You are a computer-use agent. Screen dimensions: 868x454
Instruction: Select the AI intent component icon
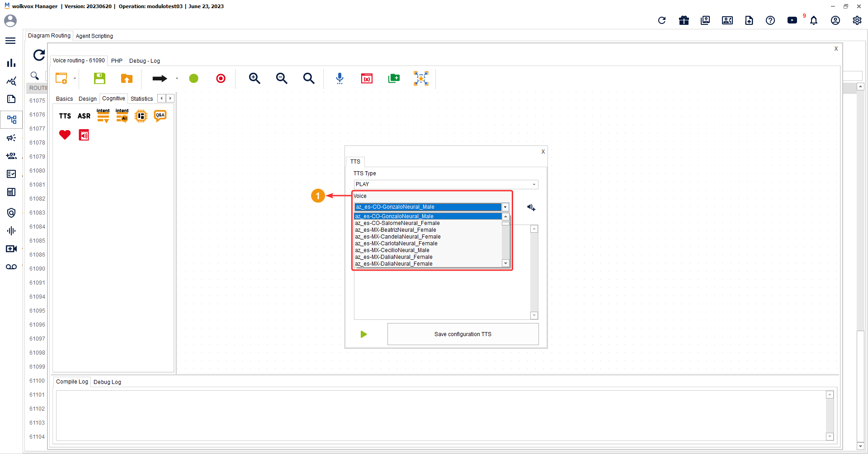click(122, 116)
